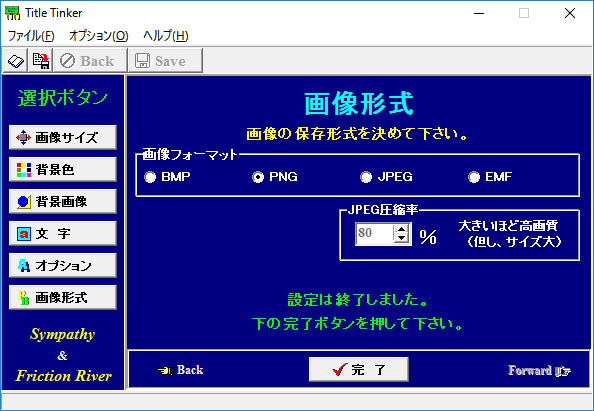Open the 画像形式 sidebar section

pos(63,297)
